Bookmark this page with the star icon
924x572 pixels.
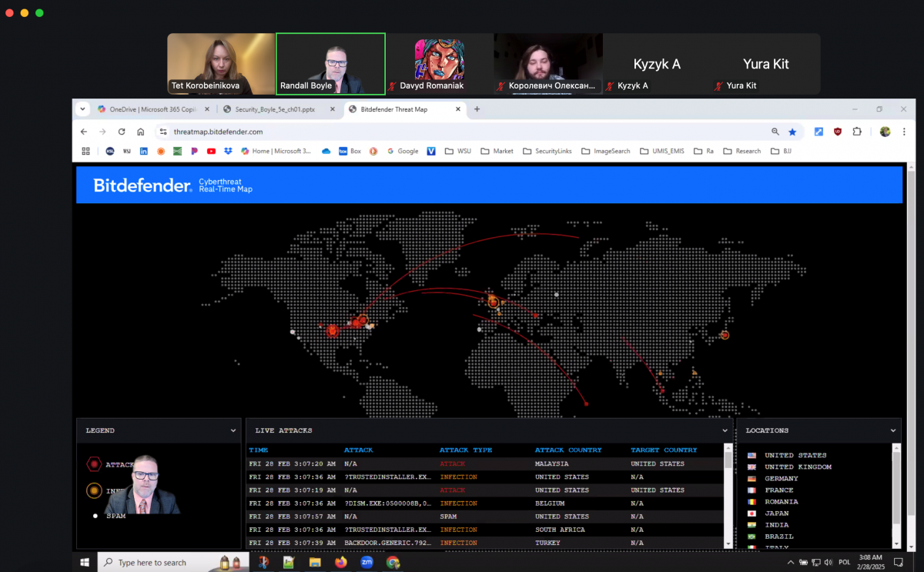pyautogui.click(x=792, y=132)
